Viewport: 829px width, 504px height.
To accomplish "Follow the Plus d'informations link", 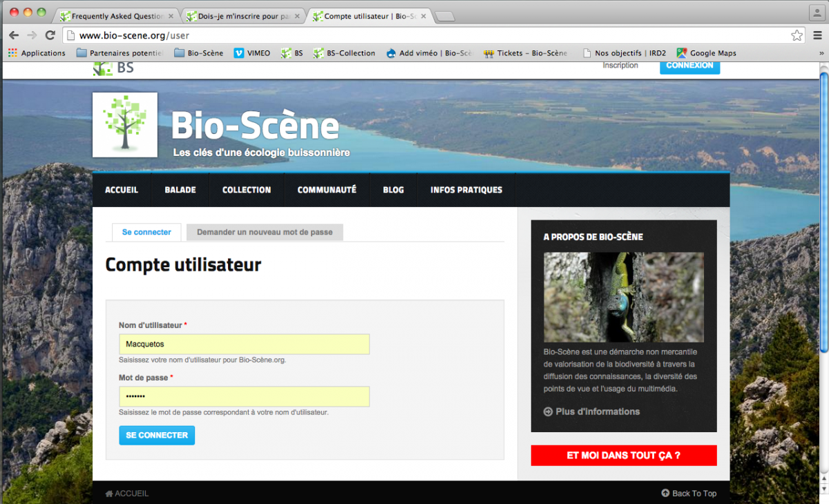I will click(x=597, y=411).
